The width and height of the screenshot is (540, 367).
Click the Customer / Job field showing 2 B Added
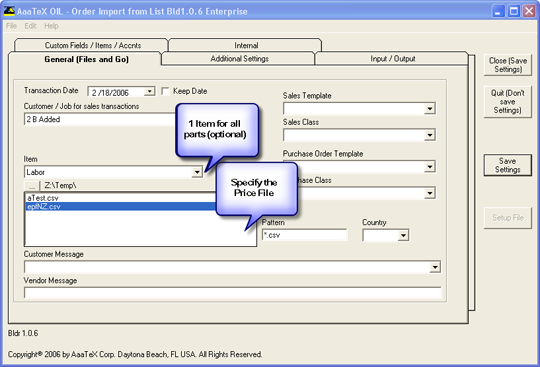pos(100,119)
